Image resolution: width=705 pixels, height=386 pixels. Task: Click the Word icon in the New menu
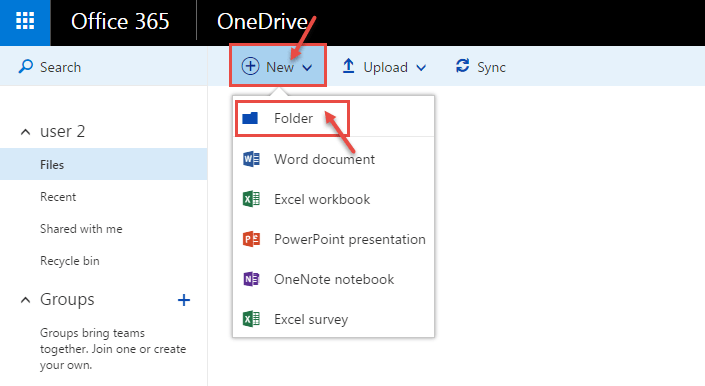(251, 159)
